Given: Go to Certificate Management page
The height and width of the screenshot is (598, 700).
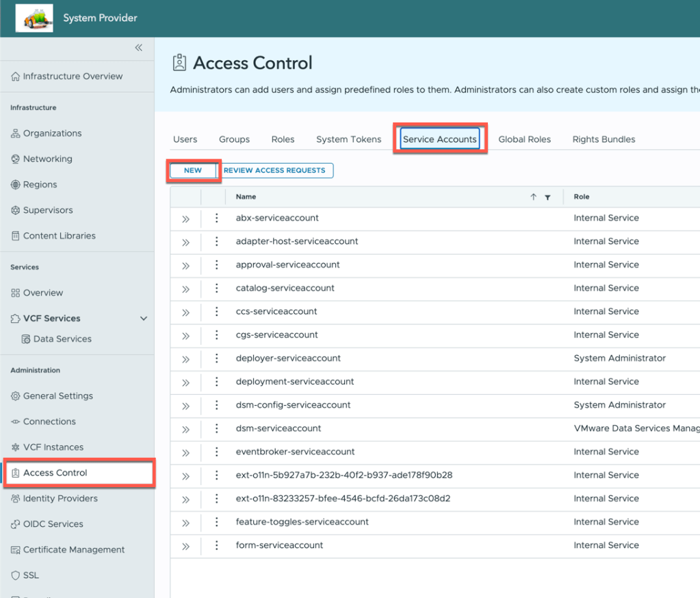Looking at the screenshot, I should pyautogui.click(x=73, y=550).
